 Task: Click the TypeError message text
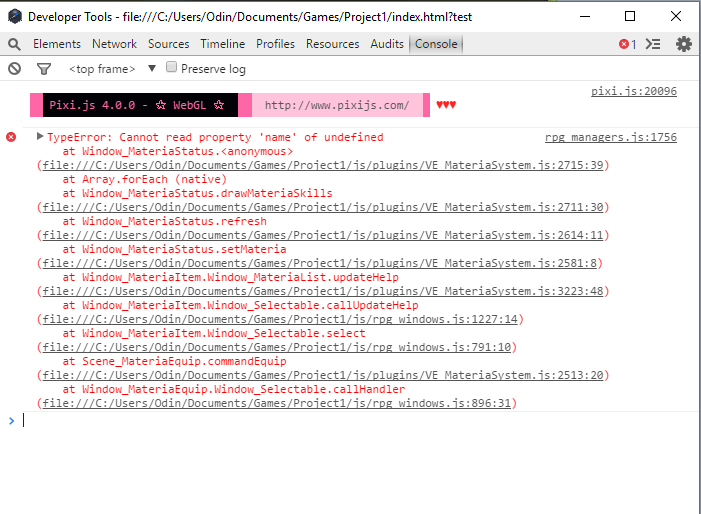(x=215, y=137)
